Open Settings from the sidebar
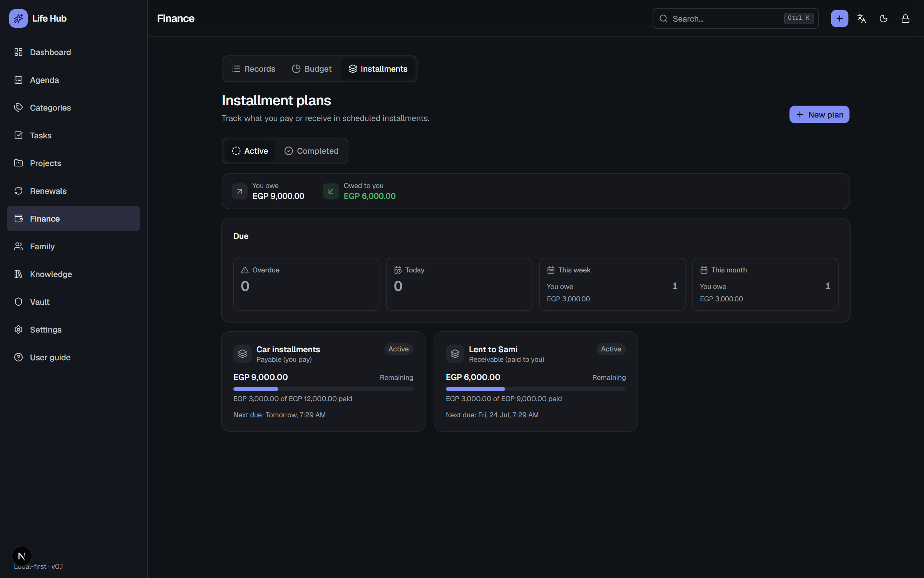 [74, 329]
